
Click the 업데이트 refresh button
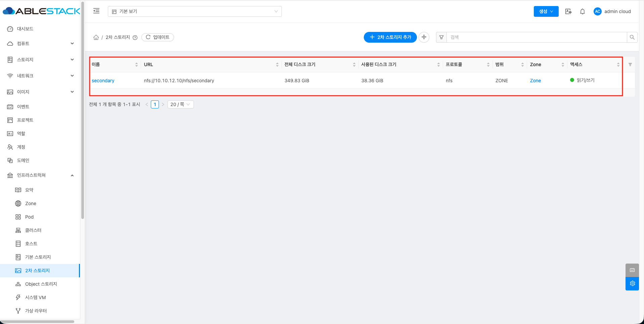pos(158,37)
